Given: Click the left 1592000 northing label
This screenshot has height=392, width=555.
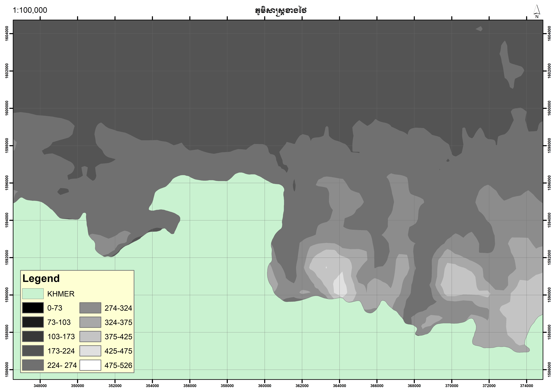Looking at the screenshot, I should tap(7, 258).
